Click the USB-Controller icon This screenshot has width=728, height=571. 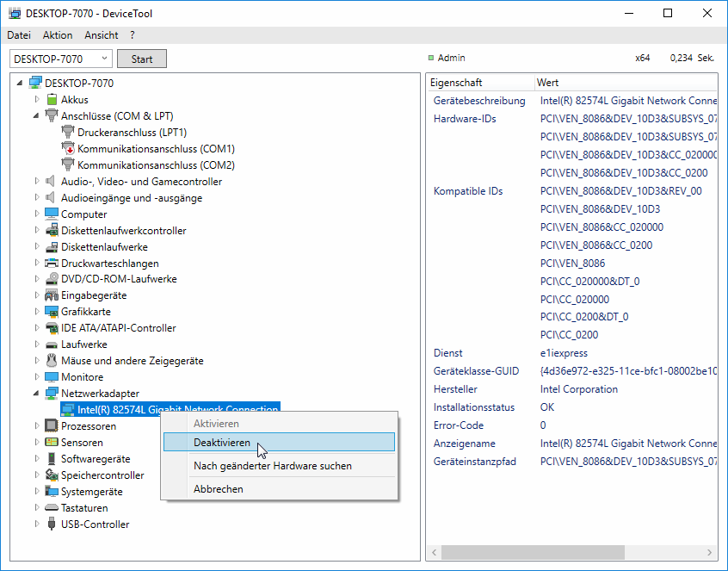[52, 524]
